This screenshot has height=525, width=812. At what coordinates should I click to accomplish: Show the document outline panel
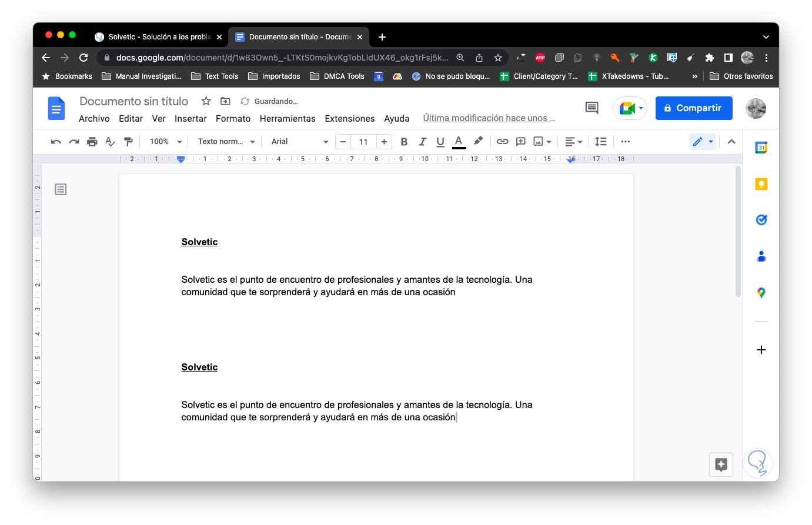(x=61, y=189)
